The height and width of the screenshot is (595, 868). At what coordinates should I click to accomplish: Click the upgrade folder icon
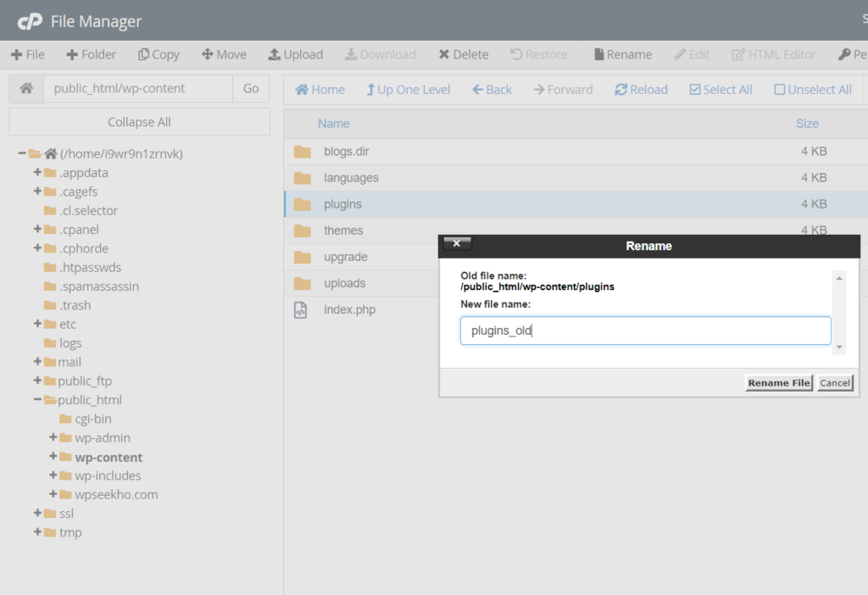303,257
